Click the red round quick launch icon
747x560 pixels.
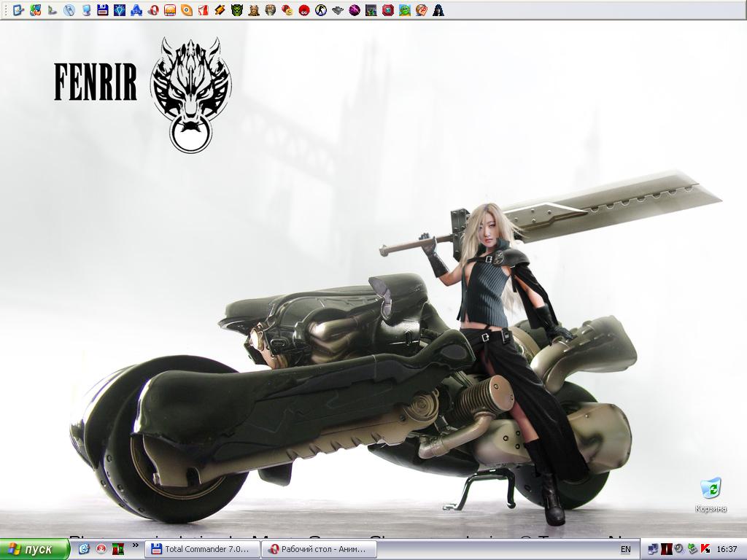(x=101, y=550)
